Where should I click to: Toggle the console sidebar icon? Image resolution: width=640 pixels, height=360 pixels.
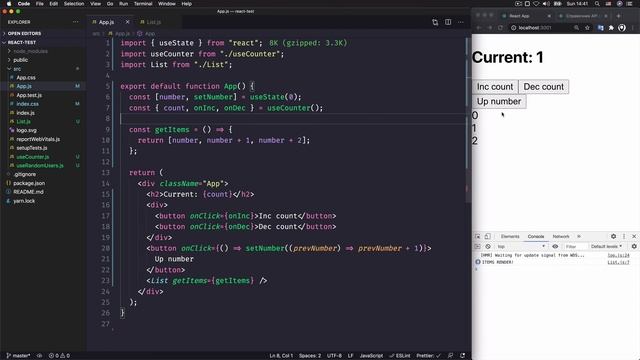478,247
